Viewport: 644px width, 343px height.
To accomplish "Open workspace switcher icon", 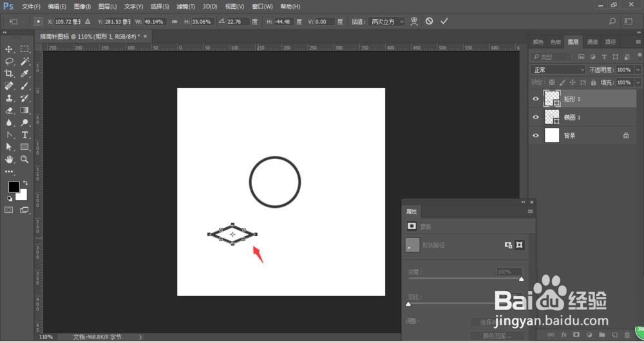I will 629,21.
